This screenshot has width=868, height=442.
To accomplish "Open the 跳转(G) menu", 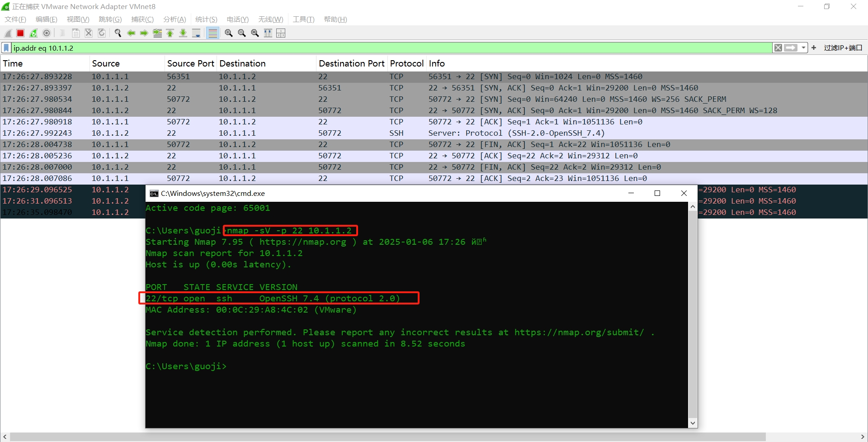I will pyautogui.click(x=110, y=19).
